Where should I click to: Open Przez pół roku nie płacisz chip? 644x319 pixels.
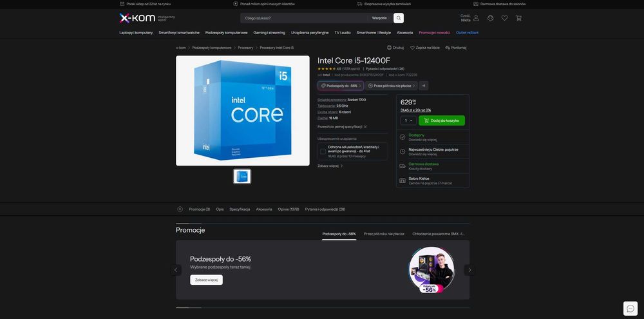point(391,86)
